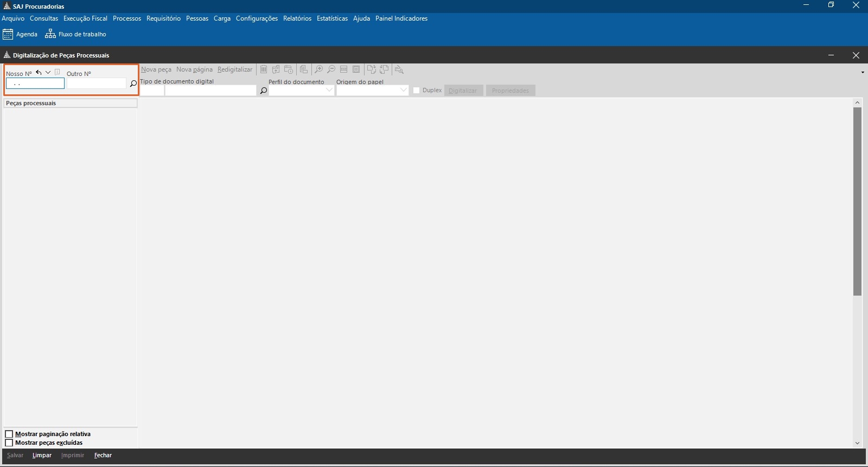Open the Agenda calendar icon

[x=8, y=34]
